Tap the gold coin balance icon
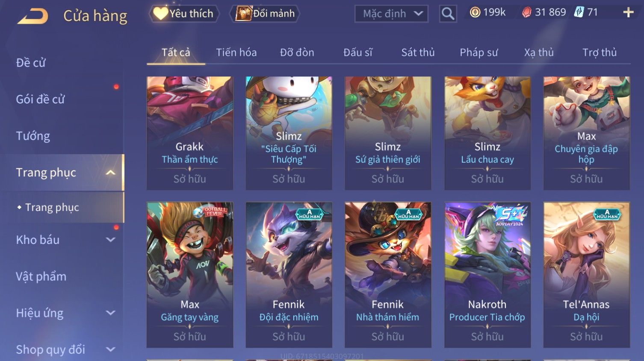The height and width of the screenshot is (361, 644). [475, 12]
